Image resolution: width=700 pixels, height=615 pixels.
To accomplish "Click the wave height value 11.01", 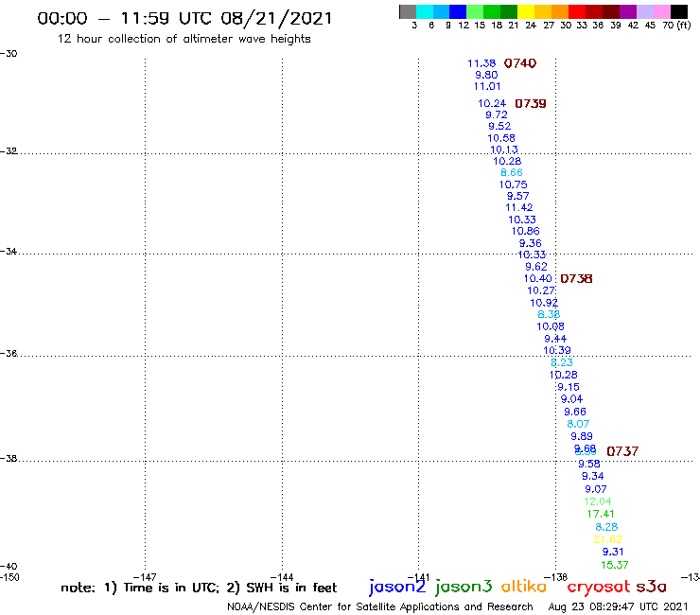I will click(x=487, y=86).
